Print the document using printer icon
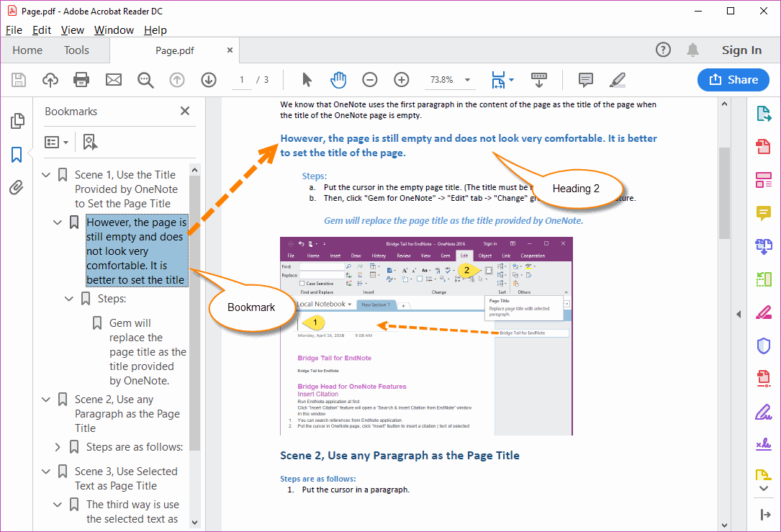781x532 pixels. coord(81,80)
